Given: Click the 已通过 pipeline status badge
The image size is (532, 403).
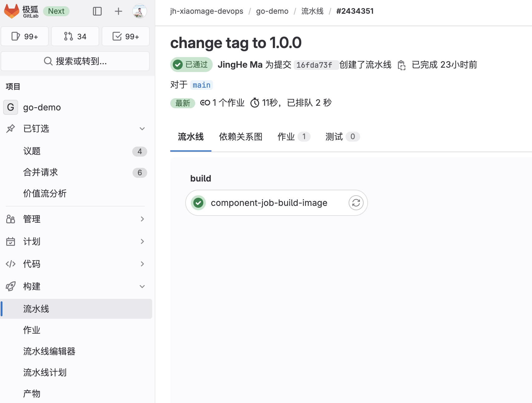Looking at the screenshot, I should pyautogui.click(x=191, y=65).
